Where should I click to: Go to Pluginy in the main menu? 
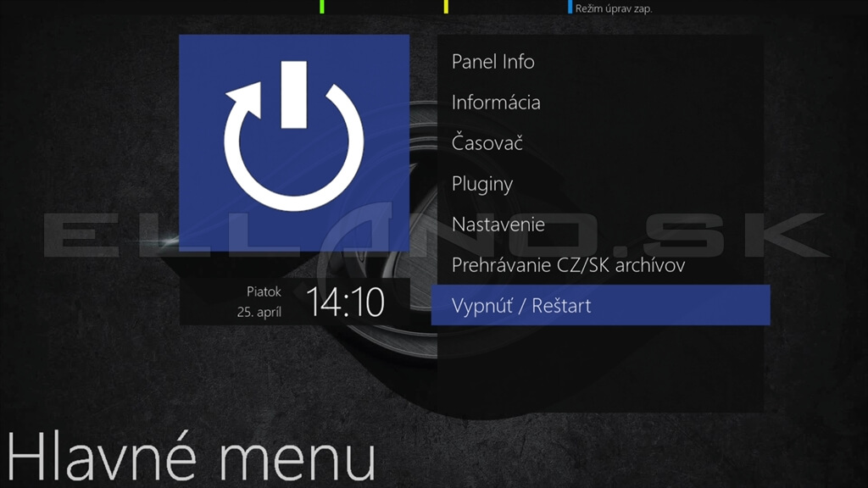(601, 184)
